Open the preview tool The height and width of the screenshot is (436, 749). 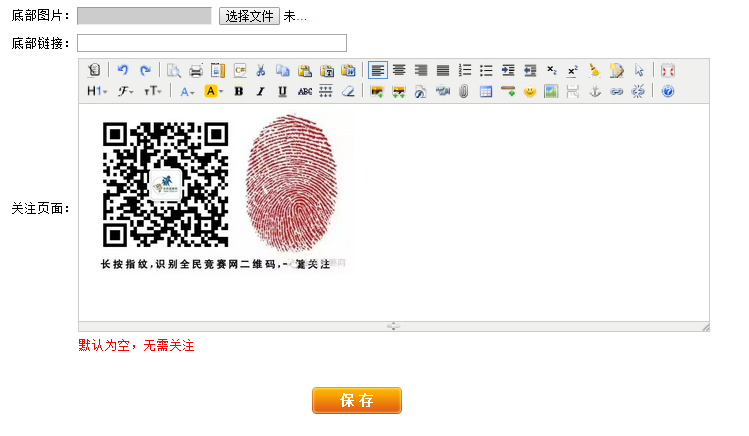pyautogui.click(x=173, y=70)
